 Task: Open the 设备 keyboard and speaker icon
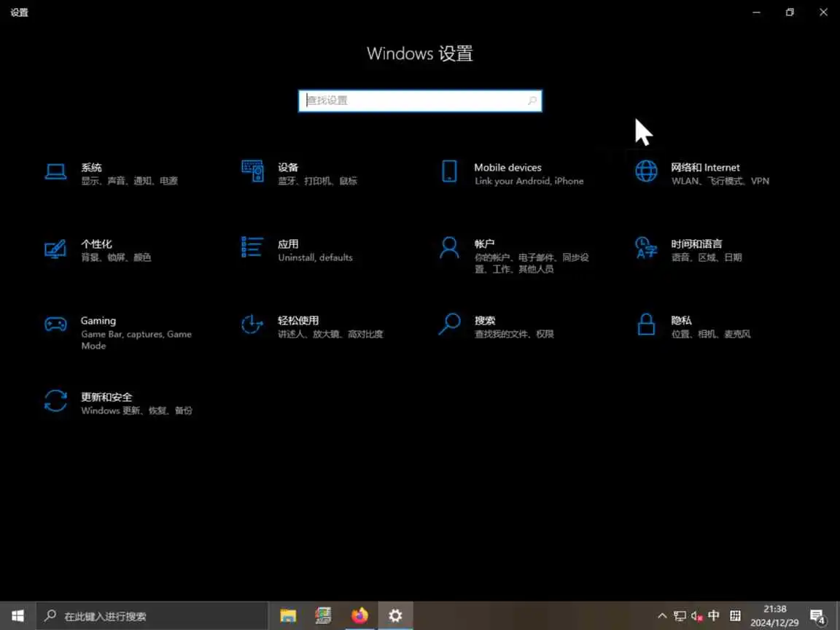(x=252, y=171)
